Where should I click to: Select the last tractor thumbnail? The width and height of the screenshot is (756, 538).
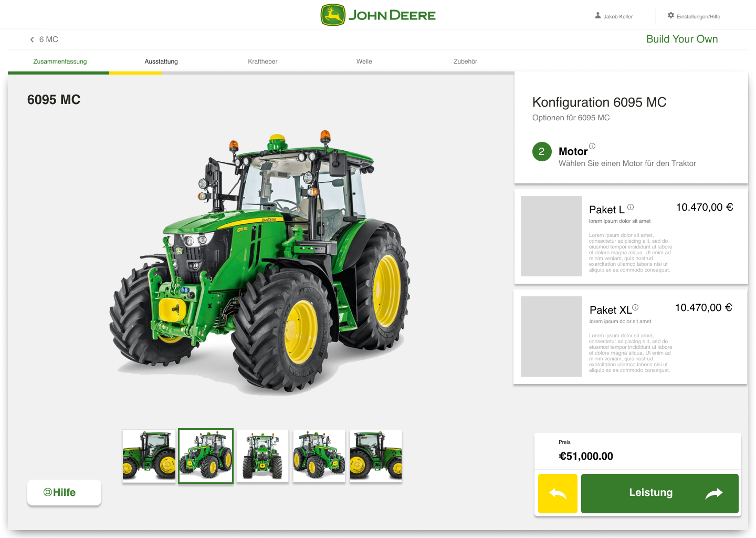376,456
